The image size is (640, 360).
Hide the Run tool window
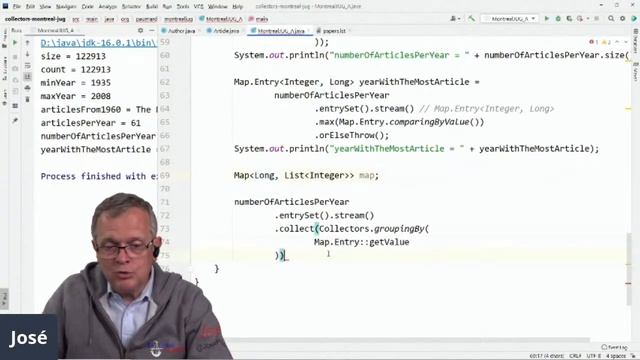[x=151, y=31]
